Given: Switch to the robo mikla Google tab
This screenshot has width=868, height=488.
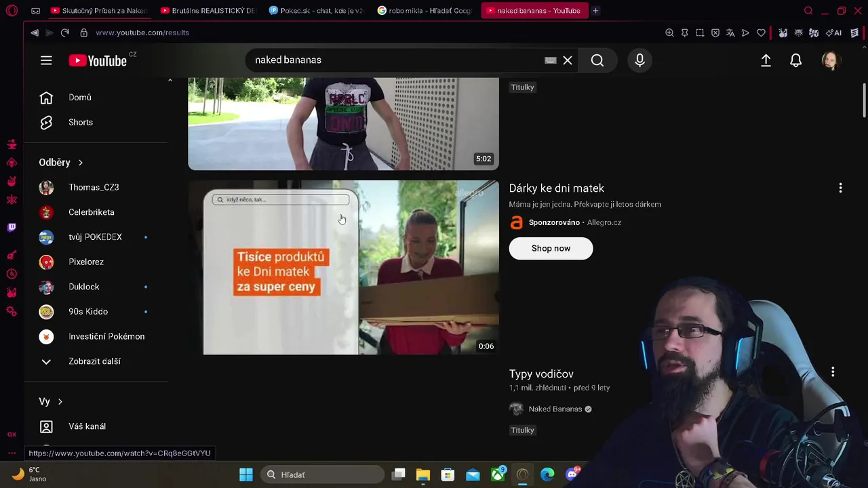Looking at the screenshot, I should tap(425, 11).
